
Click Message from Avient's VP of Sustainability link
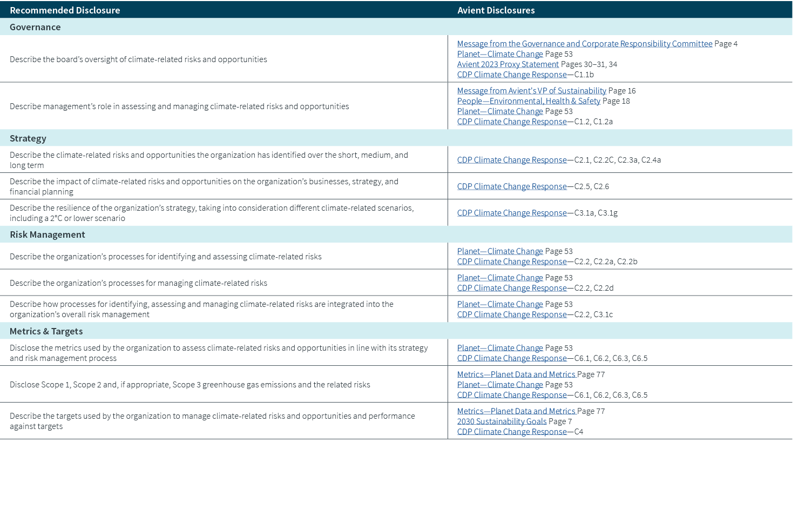pos(531,91)
